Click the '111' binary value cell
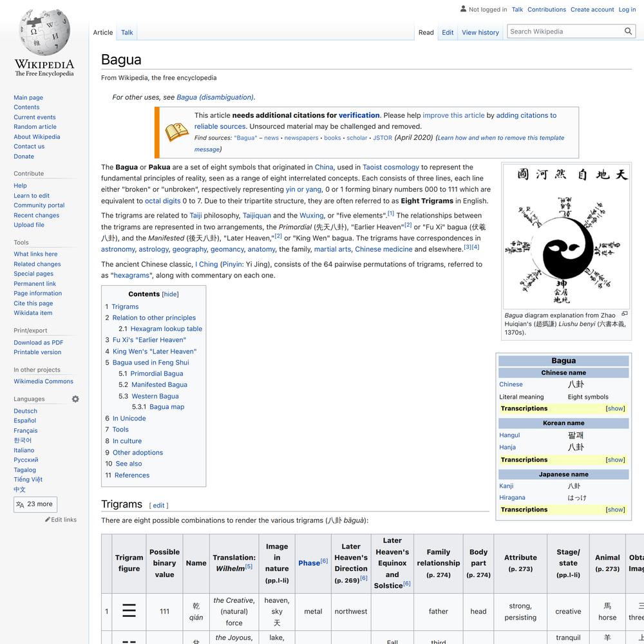 164,612
